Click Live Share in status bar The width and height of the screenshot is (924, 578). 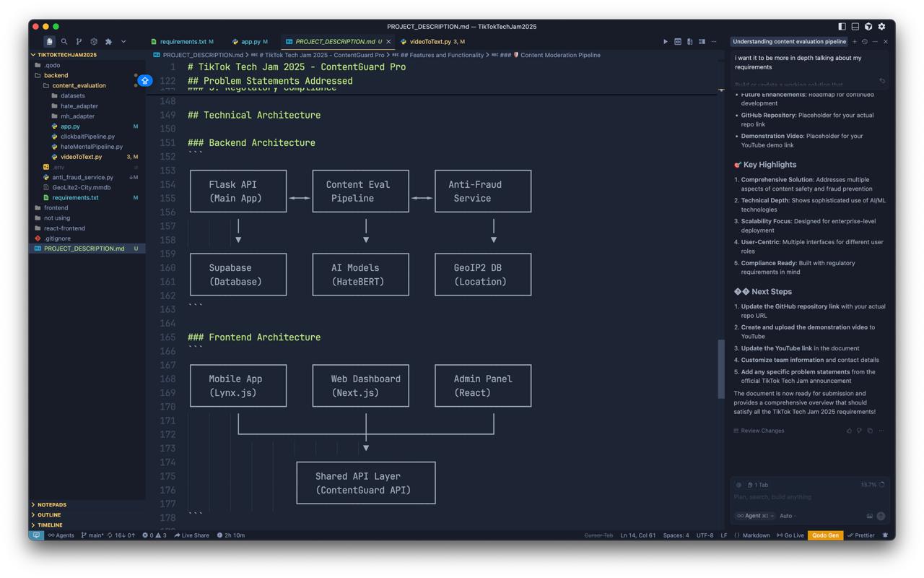tap(191, 535)
